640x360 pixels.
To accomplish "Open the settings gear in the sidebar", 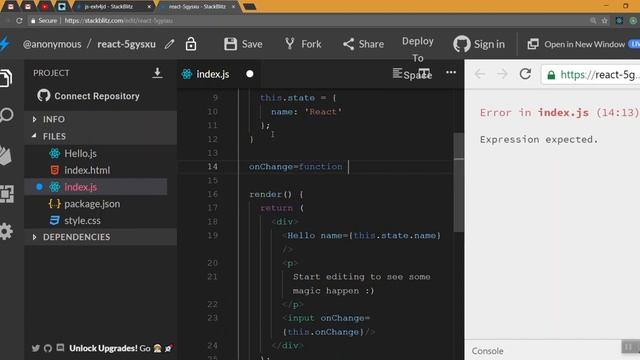I will tap(6, 231).
